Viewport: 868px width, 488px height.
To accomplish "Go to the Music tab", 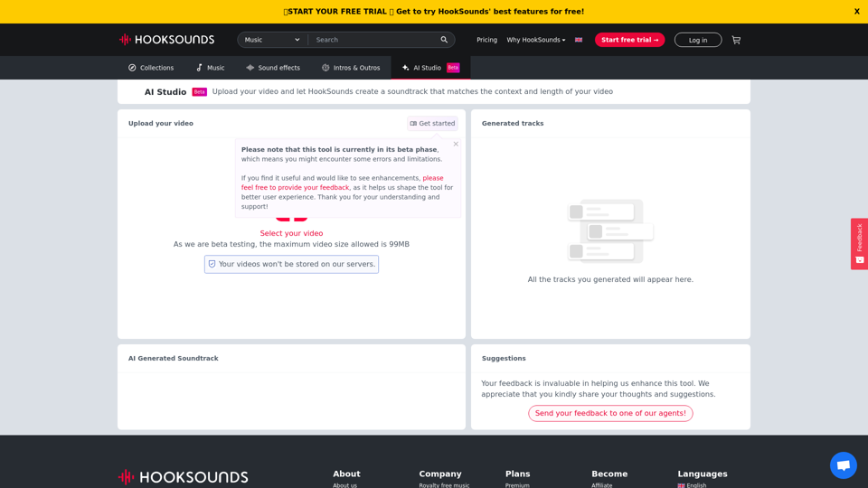I will click(211, 68).
